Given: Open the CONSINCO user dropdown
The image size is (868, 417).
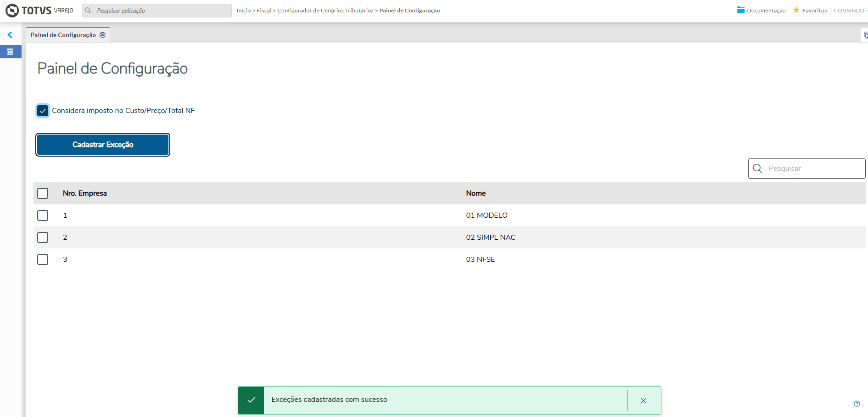Looking at the screenshot, I should 850,11.
